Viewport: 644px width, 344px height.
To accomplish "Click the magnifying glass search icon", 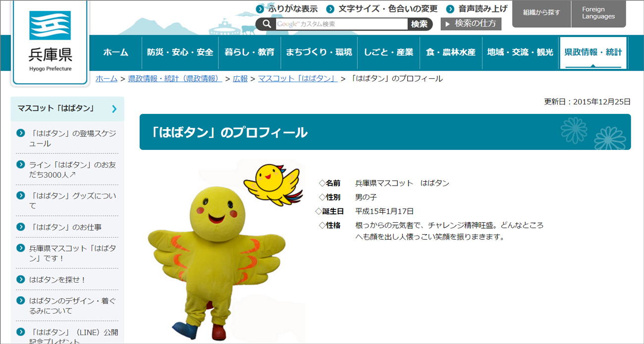I will (267, 24).
